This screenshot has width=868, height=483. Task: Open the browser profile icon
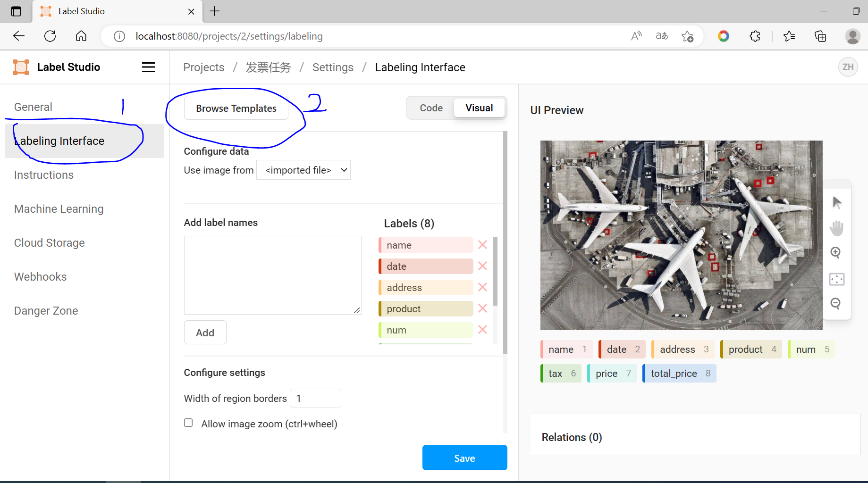(852, 36)
